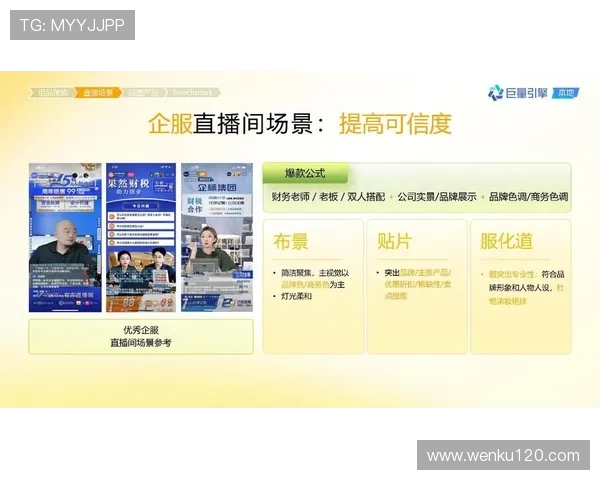Open the third breadcrumb step before Benchmark
Image resolution: width=600 pixels, height=480 pixels.
click(143, 93)
